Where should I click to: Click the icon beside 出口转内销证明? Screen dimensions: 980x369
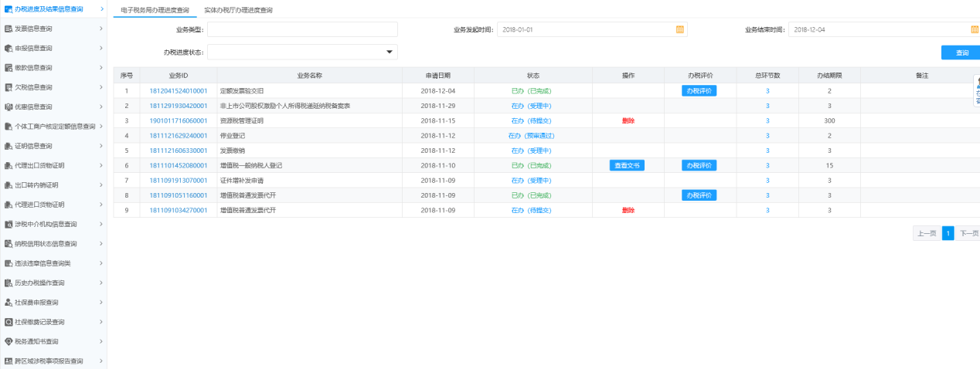[9, 185]
